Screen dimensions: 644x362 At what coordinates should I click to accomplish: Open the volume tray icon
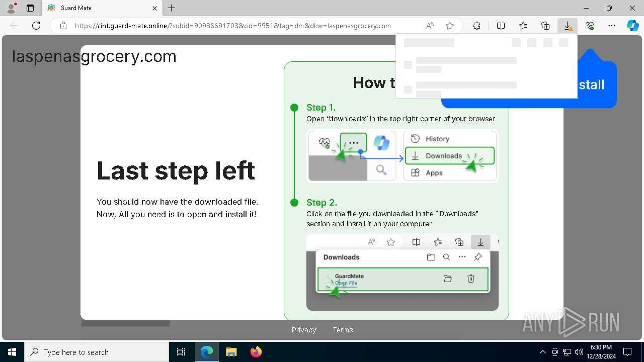579,352
